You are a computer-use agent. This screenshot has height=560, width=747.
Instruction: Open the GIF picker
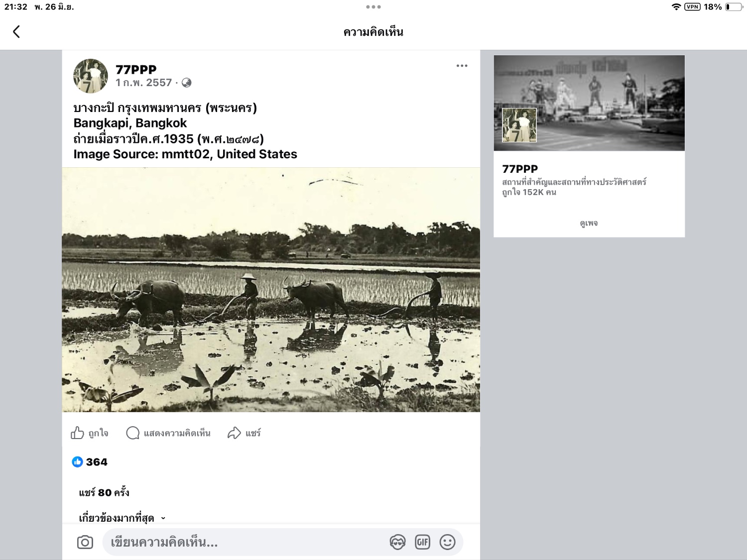422,542
